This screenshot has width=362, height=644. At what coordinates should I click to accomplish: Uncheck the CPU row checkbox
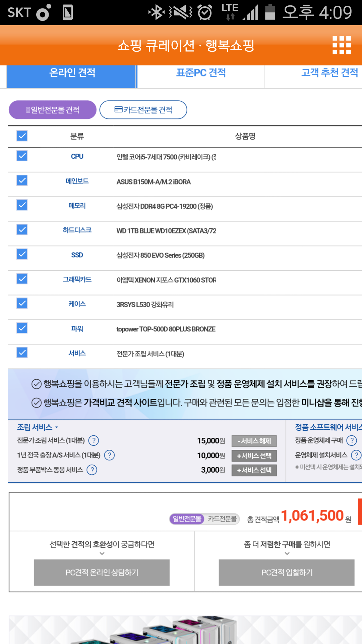pyautogui.click(x=22, y=156)
